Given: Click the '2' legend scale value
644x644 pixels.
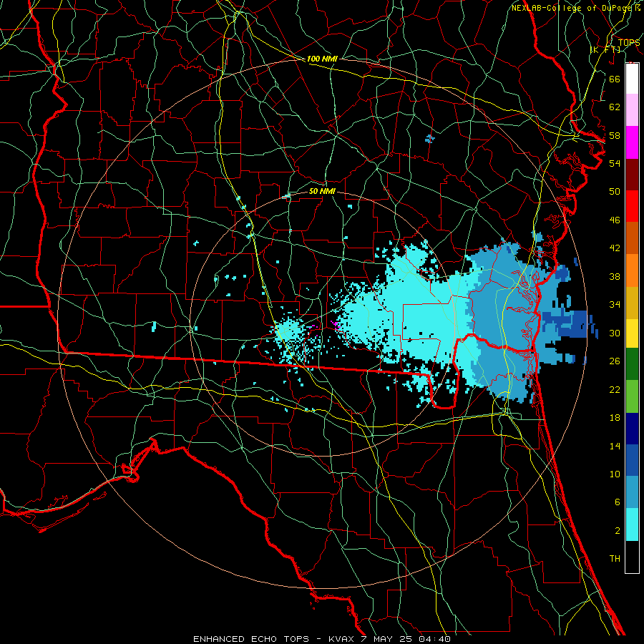Looking at the screenshot, I should (x=618, y=531).
